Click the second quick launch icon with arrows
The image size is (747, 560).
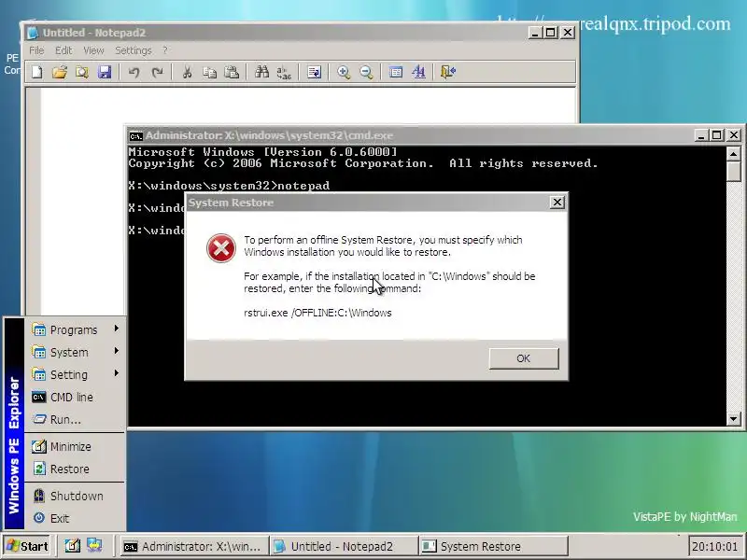pyautogui.click(x=94, y=546)
